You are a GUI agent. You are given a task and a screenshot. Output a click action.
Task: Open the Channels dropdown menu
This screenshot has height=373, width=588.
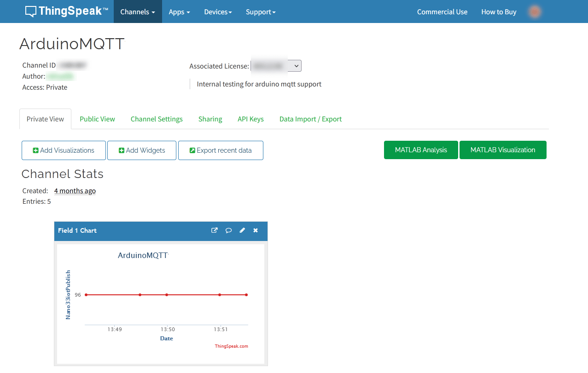138,11
